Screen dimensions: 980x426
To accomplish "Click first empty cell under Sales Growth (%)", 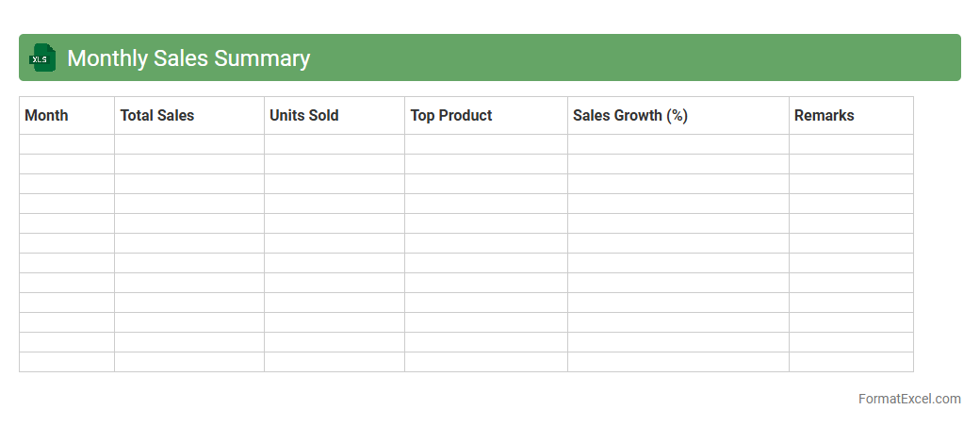I will tap(678, 144).
